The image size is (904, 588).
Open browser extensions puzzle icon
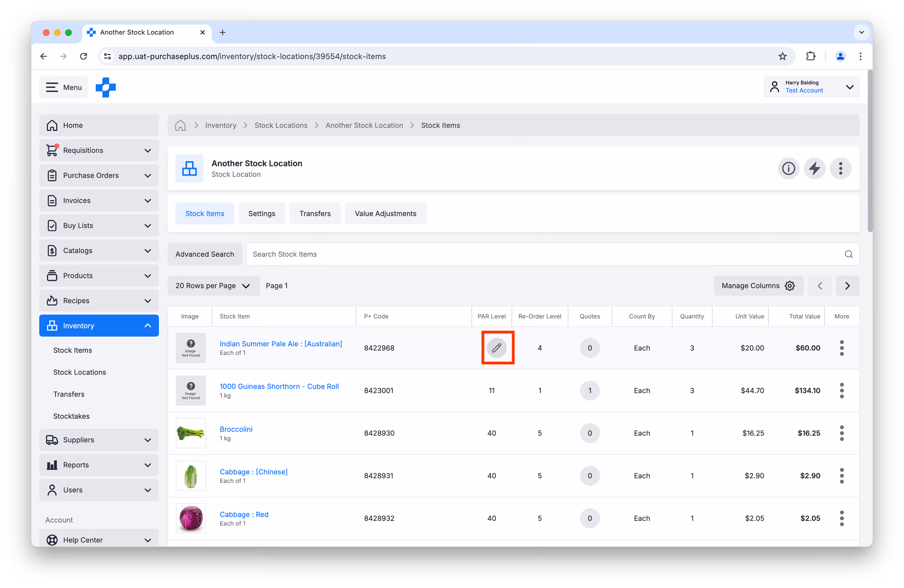pos(810,56)
